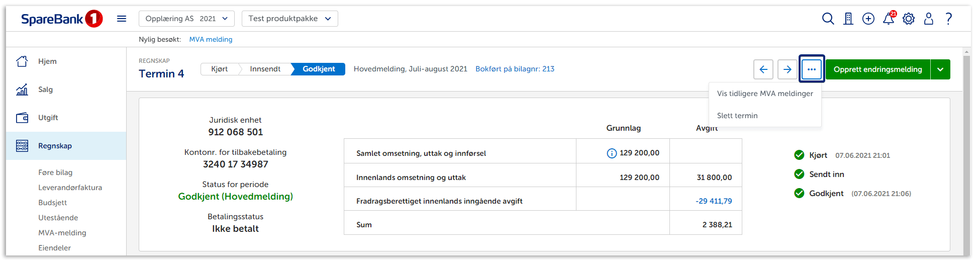Go to next termin with right arrow
Image resolution: width=980 pixels, height=263 pixels.
pyautogui.click(x=787, y=69)
